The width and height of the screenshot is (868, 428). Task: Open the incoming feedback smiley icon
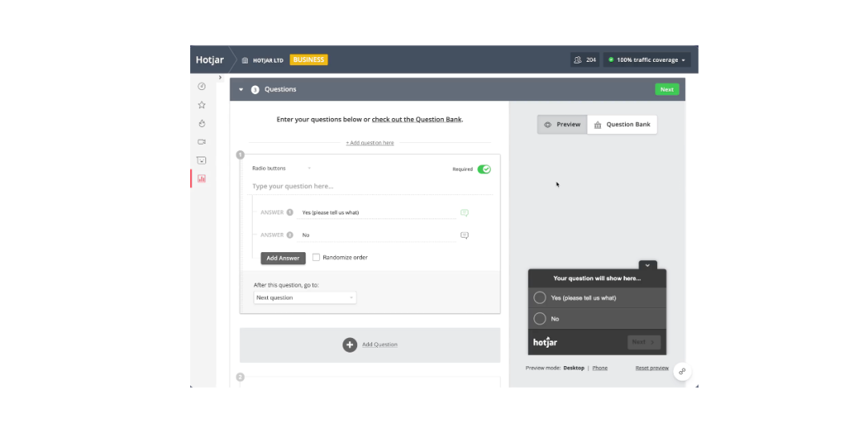pos(201,161)
